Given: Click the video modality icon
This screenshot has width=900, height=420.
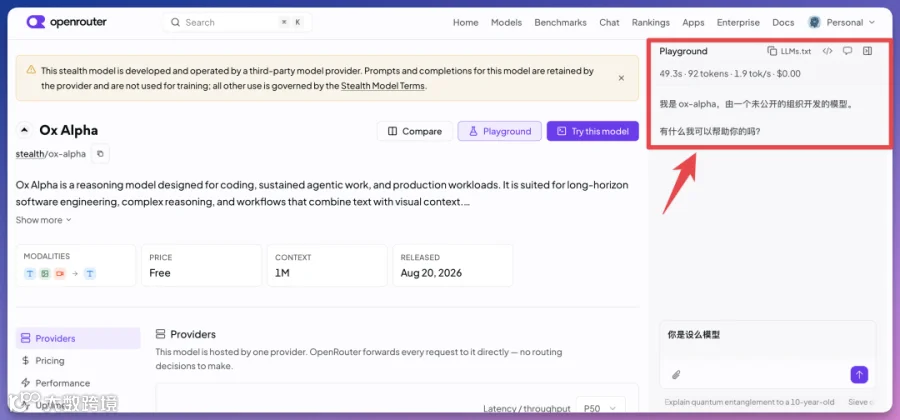Looking at the screenshot, I should (x=60, y=274).
